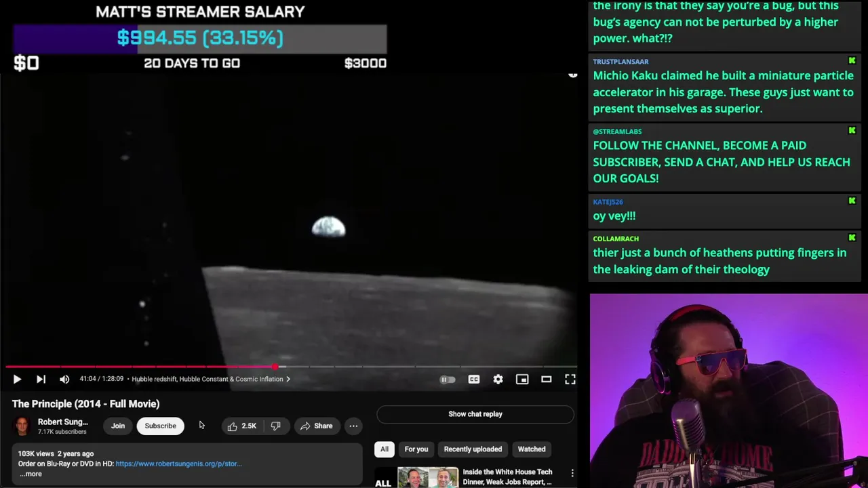Select the Recently uploaded filter chip
868x488 pixels.
(473, 449)
